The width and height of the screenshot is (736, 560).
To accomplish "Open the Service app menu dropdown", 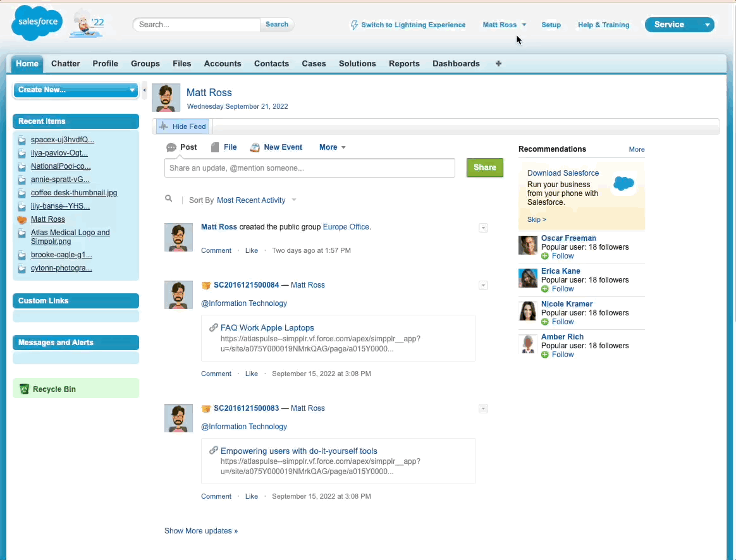I will [707, 25].
